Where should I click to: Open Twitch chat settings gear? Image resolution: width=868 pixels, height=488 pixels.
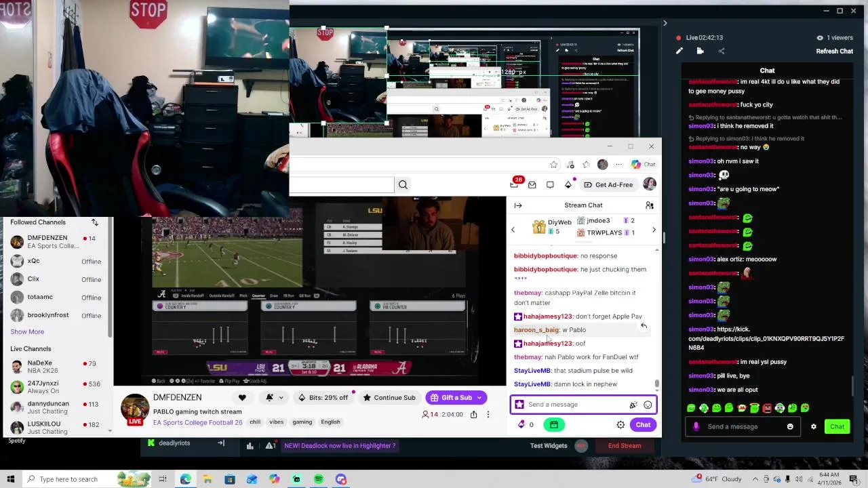(620, 425)
